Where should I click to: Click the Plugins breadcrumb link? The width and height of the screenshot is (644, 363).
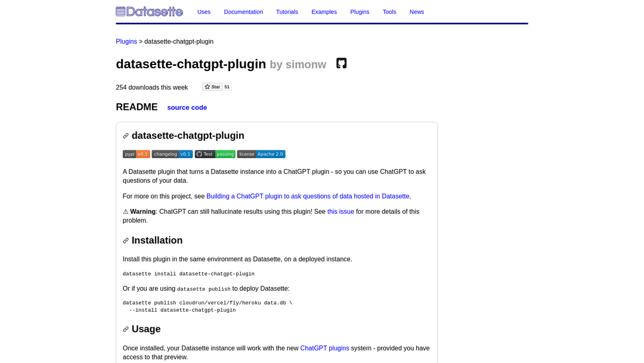pyautogui.click(x=126, y=42)
